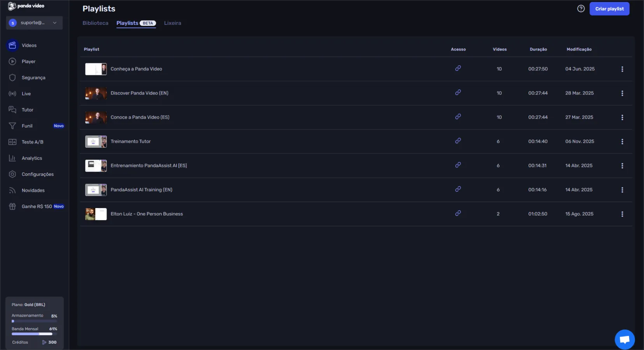Open more options for Conheça a Panda Video
Image resolution: width=644 pixels, height=350 pixels.
622,69
